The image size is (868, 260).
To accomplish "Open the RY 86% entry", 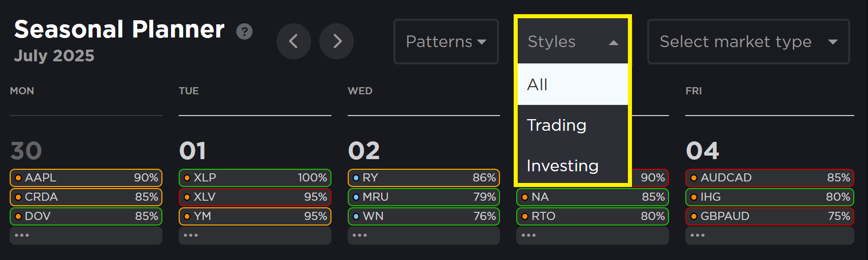I will coord(424,178).
